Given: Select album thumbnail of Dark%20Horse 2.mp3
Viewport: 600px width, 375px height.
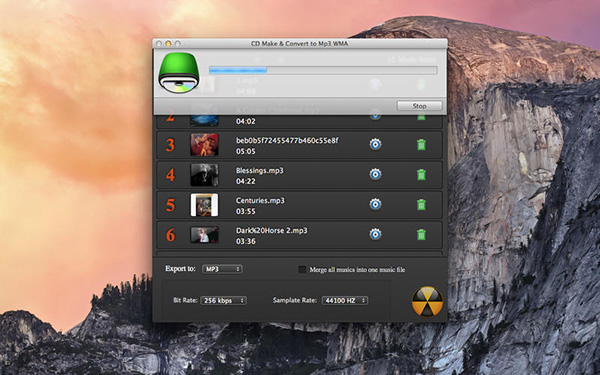Looking at the screenshot, I should click(x=204, y=235).
